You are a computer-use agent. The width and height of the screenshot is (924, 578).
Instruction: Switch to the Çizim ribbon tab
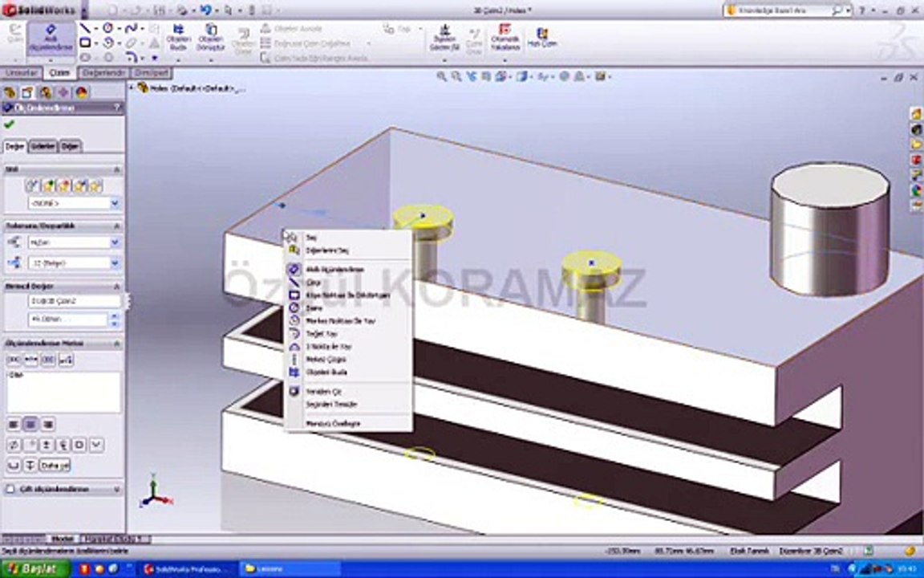pos(59,72)
